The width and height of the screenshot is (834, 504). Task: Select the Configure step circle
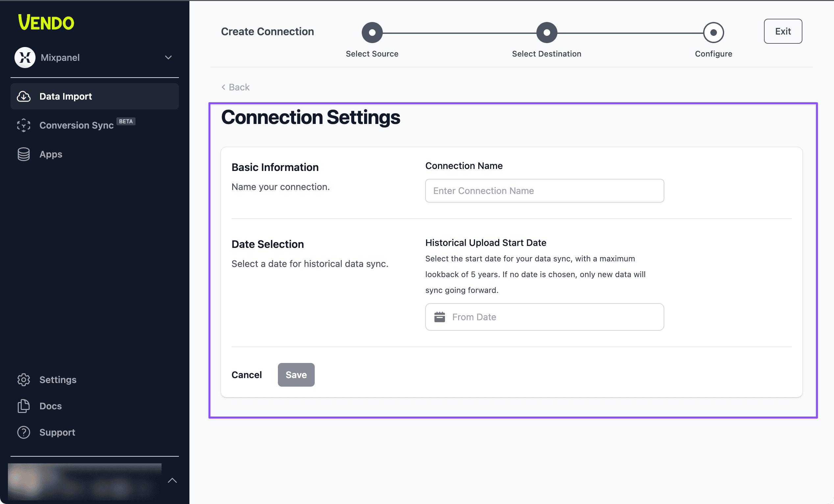[714, 33]
